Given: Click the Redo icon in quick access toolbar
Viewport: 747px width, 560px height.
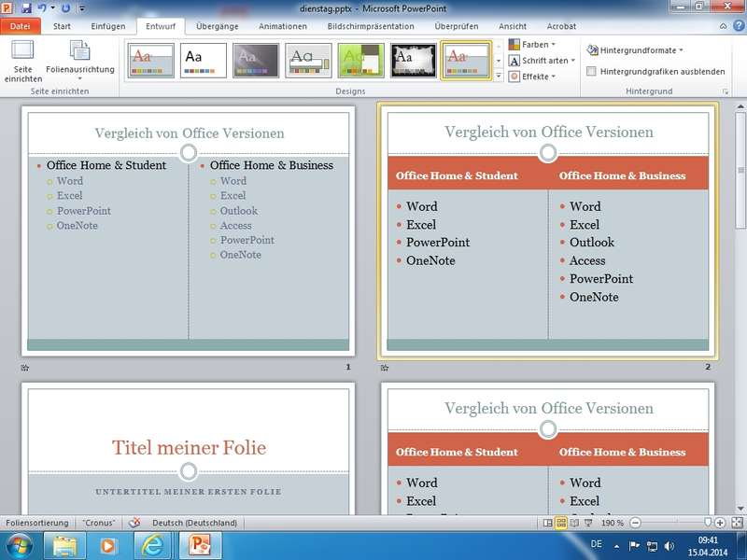Looking at the screenshot, I should tap(65, 7).
